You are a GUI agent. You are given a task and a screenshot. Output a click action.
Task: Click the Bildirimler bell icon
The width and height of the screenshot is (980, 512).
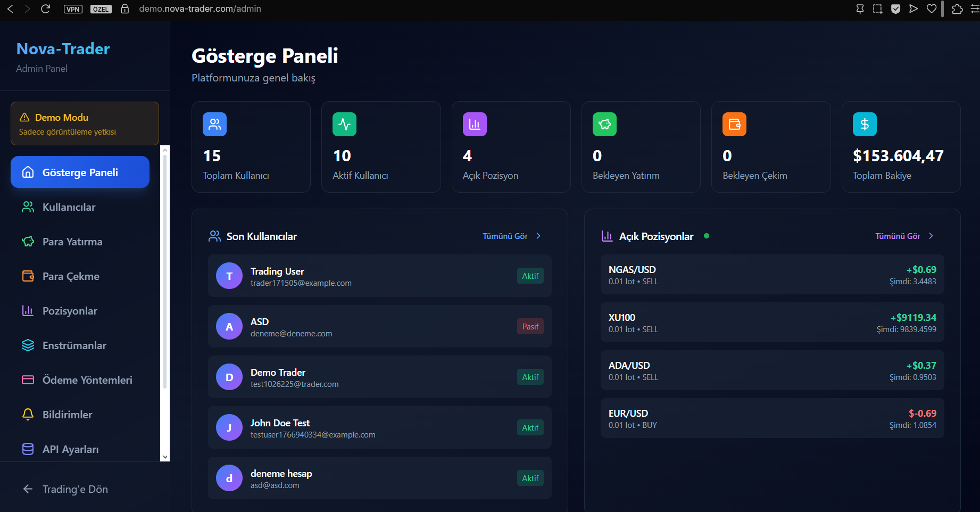(28, 414)
